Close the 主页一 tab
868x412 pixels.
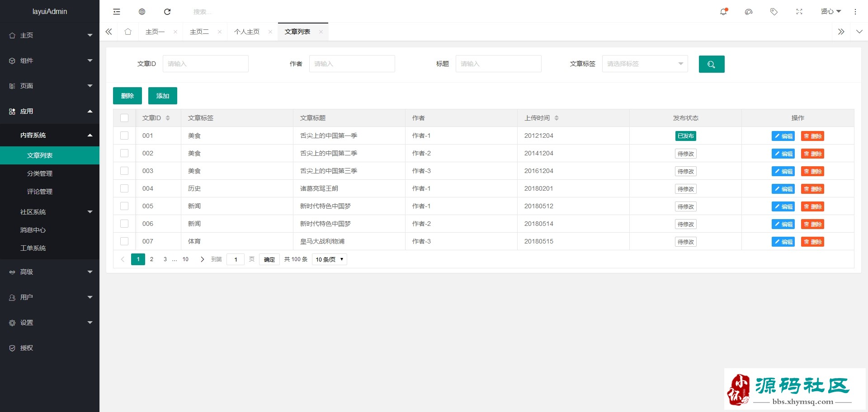pyautogui.click(x=175, y=32)
